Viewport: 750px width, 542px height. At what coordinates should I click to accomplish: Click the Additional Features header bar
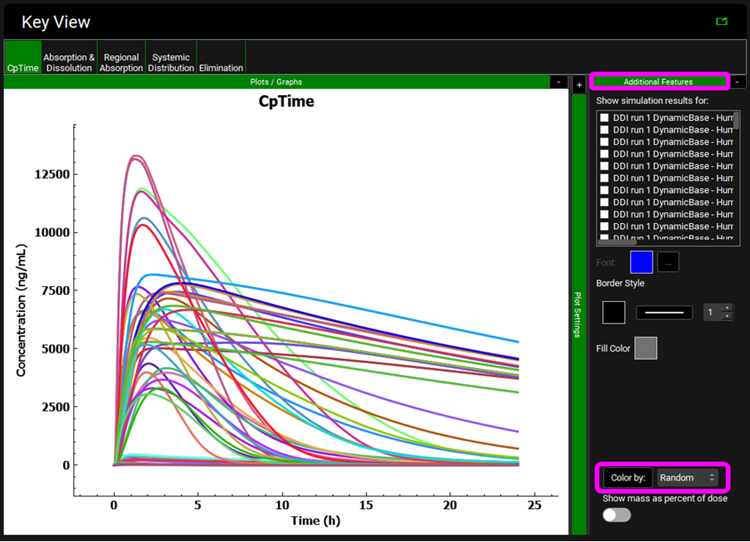tap(658, 82)
